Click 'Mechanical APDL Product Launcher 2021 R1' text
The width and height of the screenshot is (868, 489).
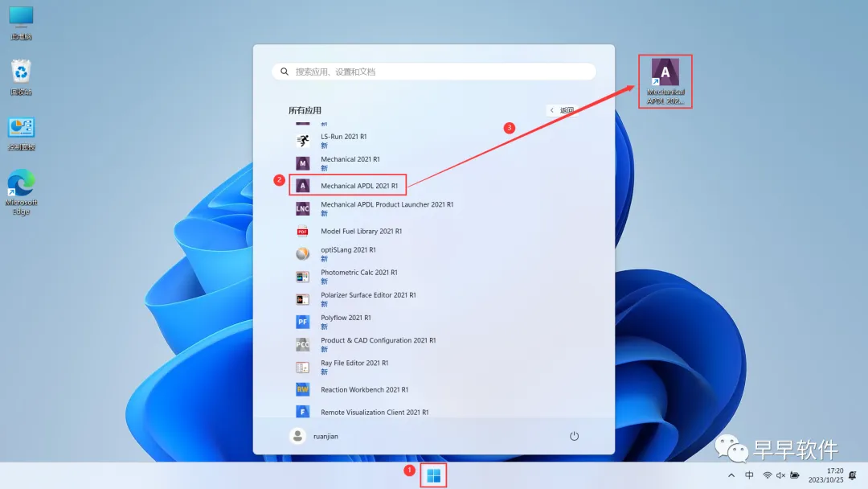pyautogui.click(x=387, y=204)
